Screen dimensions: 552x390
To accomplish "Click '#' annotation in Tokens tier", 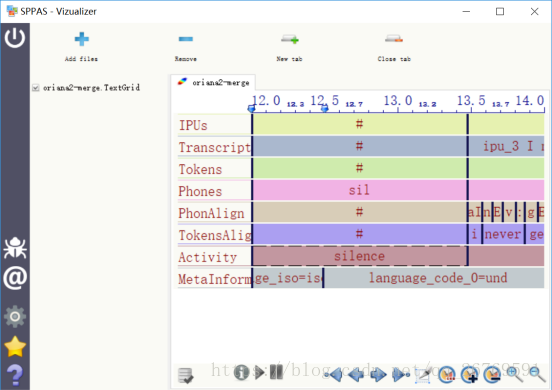I will point(359,168).
